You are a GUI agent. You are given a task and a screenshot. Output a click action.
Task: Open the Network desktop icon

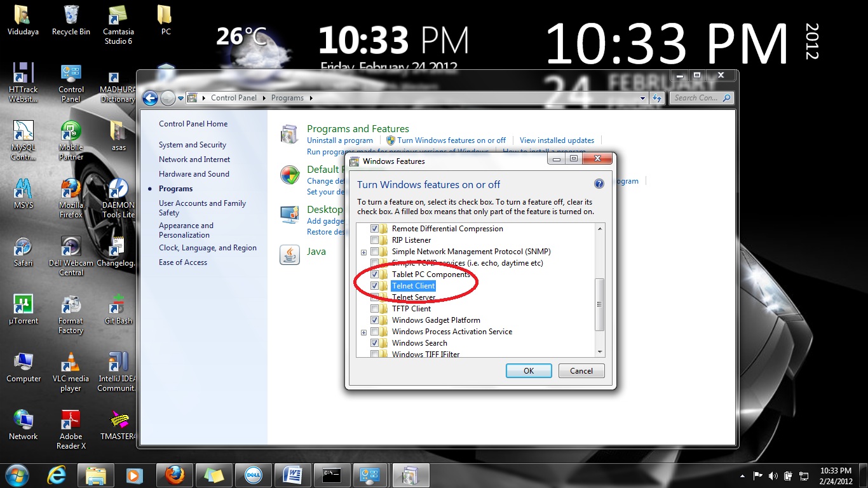pos(24,424)
